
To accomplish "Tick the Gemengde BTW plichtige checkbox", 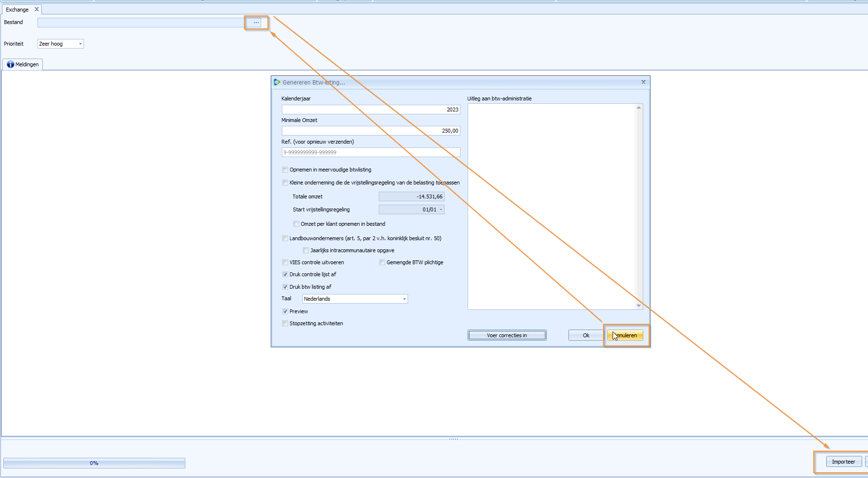I will (382, 262).
